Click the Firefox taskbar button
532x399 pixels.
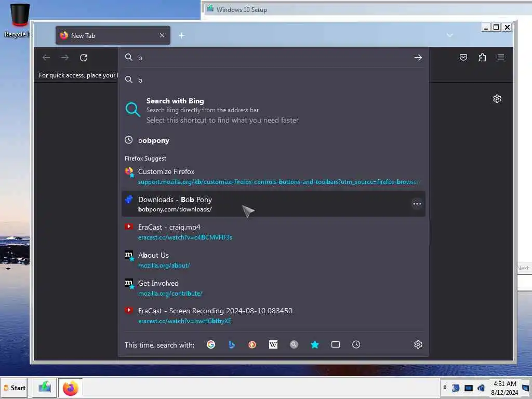point(70,388)
